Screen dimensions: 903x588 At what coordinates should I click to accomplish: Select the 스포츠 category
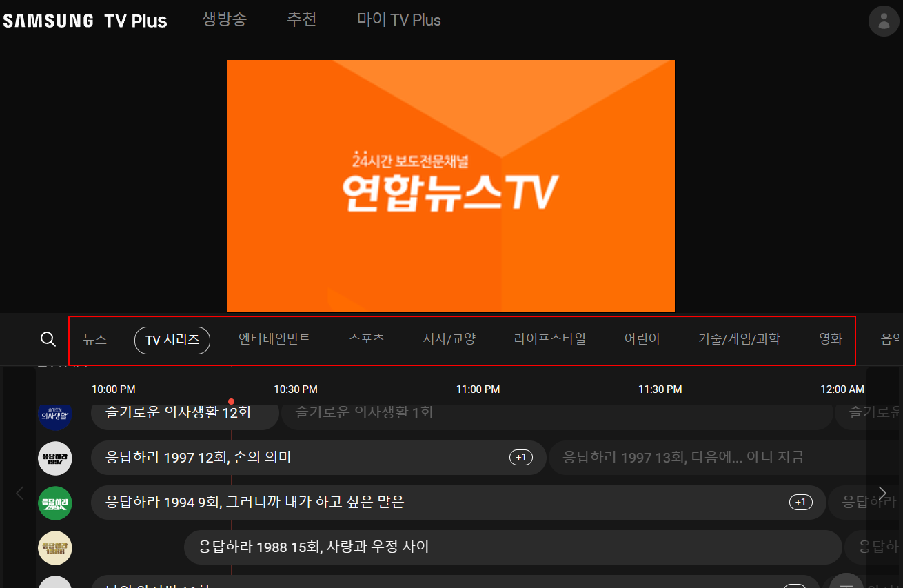point(367,338)
